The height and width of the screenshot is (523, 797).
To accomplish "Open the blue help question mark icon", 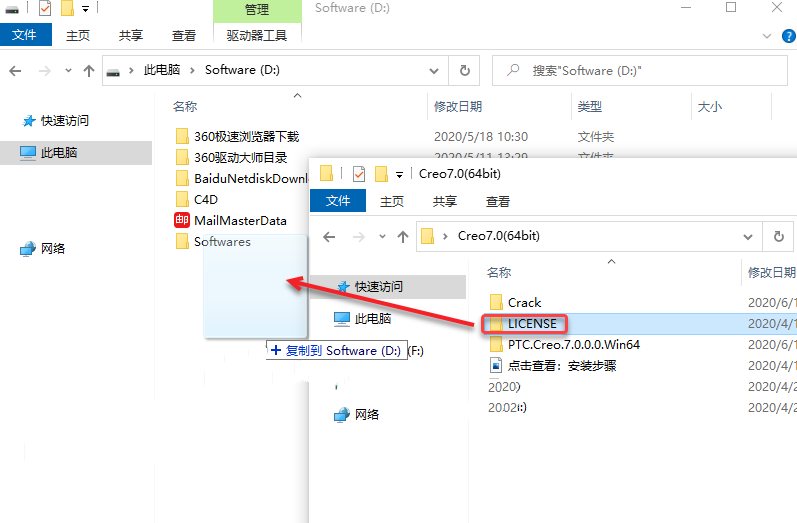I will coord(788,36).
